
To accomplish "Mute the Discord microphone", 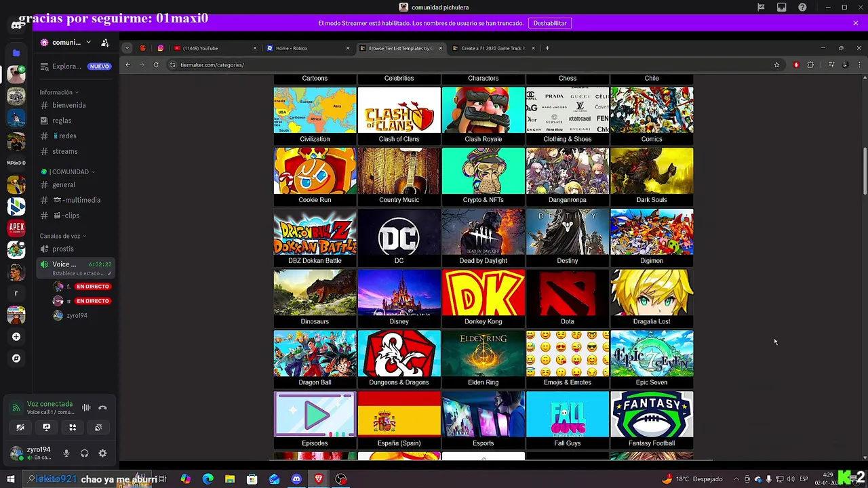I will (x=66, y=453).
